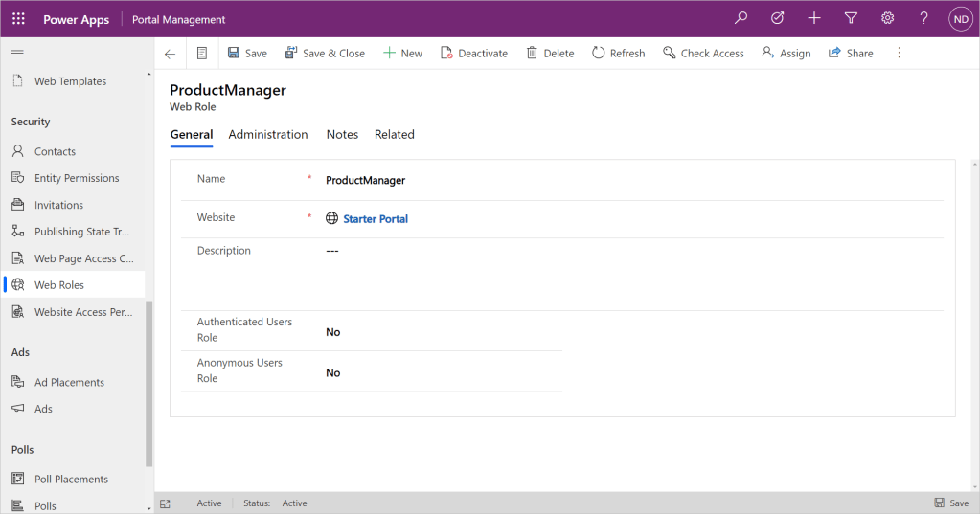Open the advanced find filter icon

point(851,18)
